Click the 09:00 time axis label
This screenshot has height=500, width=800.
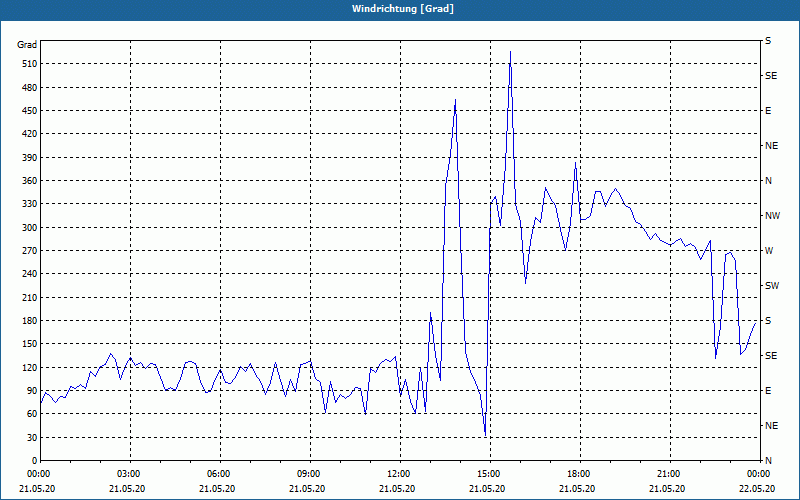pos(310,473)
